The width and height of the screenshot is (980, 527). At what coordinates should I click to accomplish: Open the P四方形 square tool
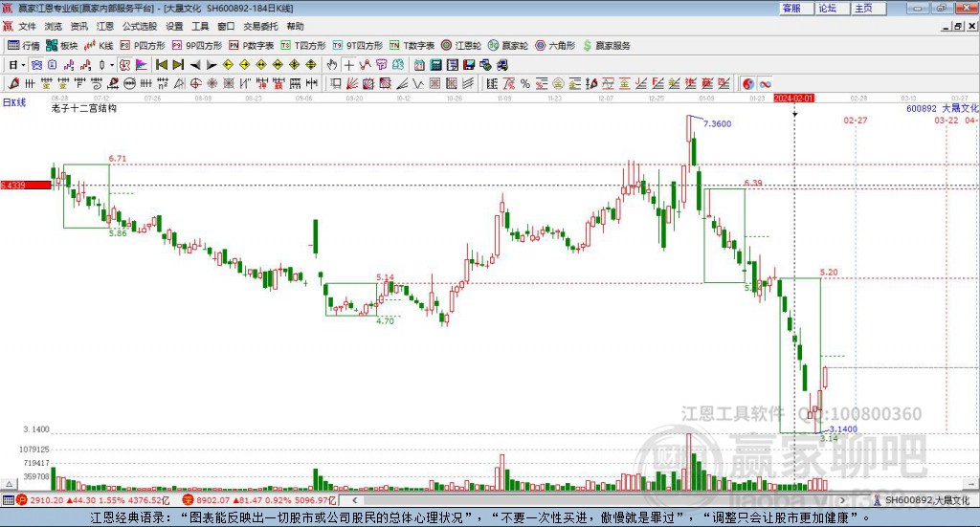click(143, 46)
